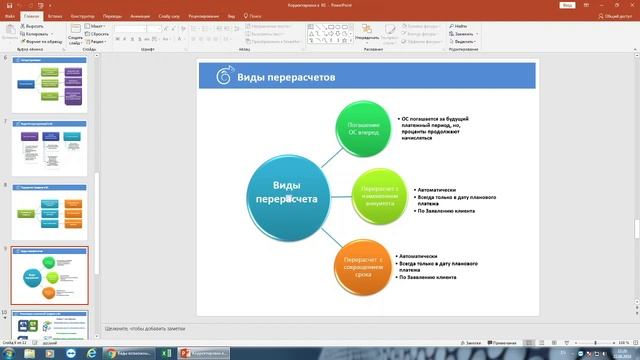Switch to the Slide Show (Слайд-шоу) tab
Image resolution: width=640 pixels, height=360 pixels.
coord(169,16)
